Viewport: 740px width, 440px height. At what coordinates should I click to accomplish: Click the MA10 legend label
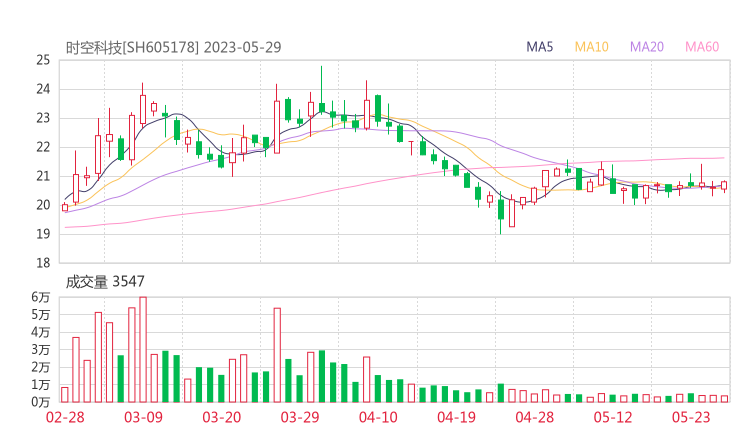pos(591,47)
